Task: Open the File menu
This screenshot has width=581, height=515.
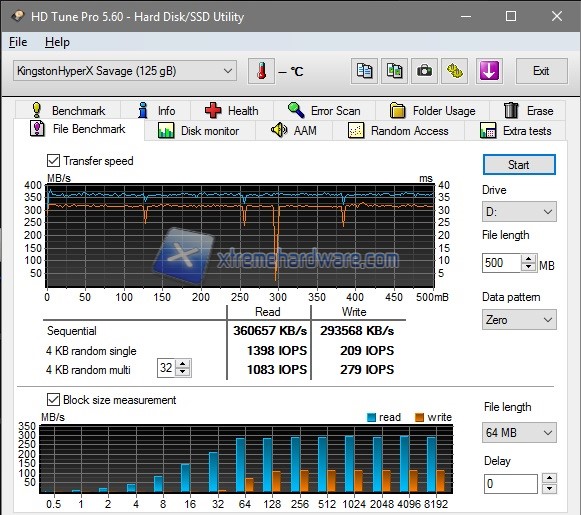Action: pos(18,42)
